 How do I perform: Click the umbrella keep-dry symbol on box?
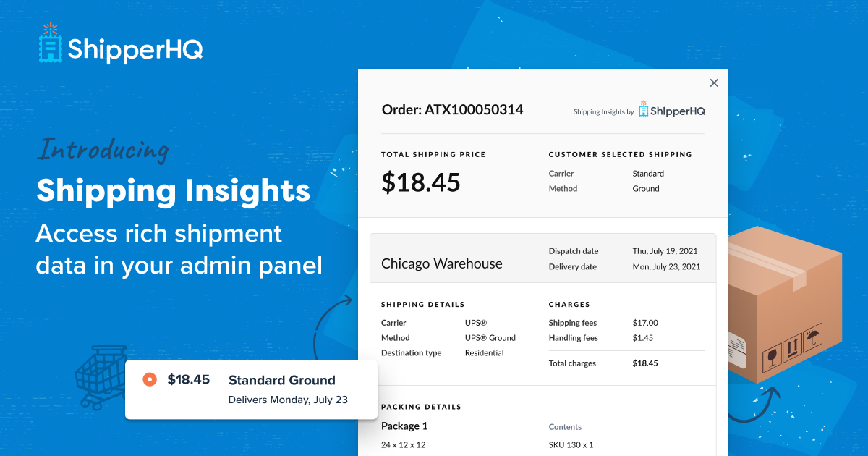pyautogui.click(x=813, y=337)
